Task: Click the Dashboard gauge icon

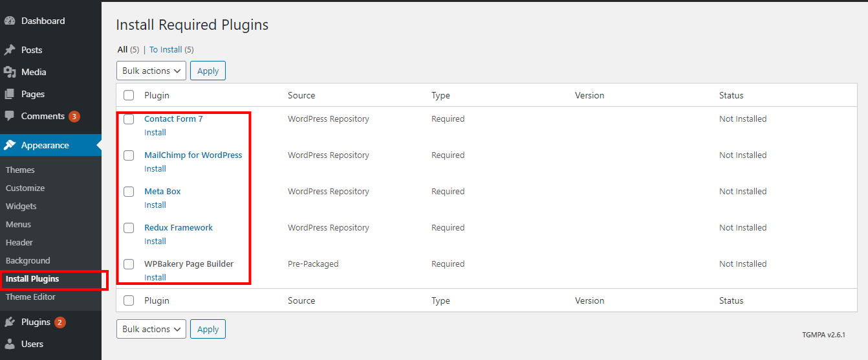Action: 10,21
